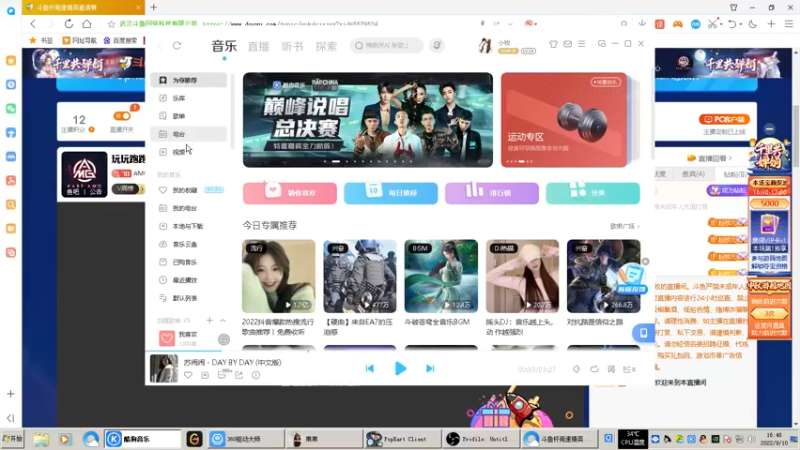Click the volume speaker icon

pyautogui.click(x=576, y=369)
